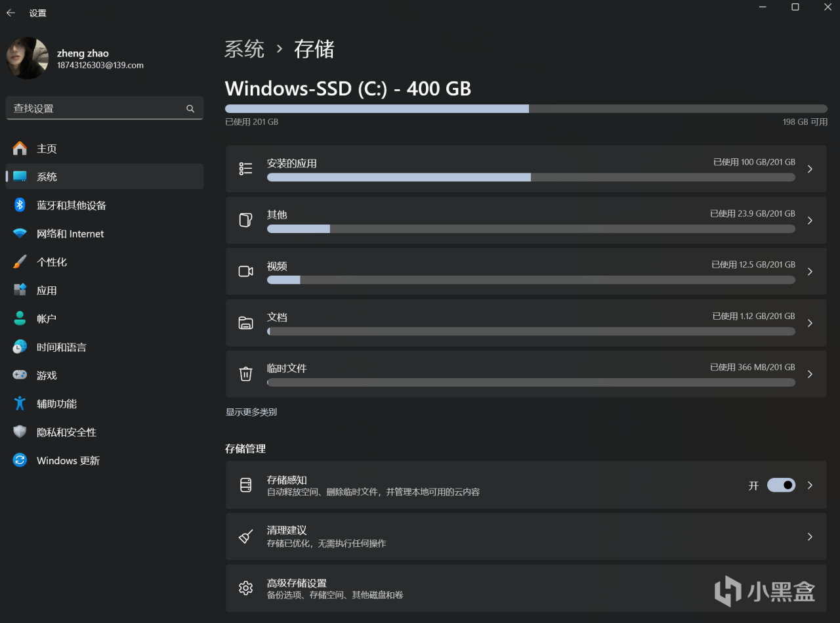Image resolution: width=840 pixels, height=623 pixels.
Task: Open 个性化 settings page
Action: (x=104, y=262)
